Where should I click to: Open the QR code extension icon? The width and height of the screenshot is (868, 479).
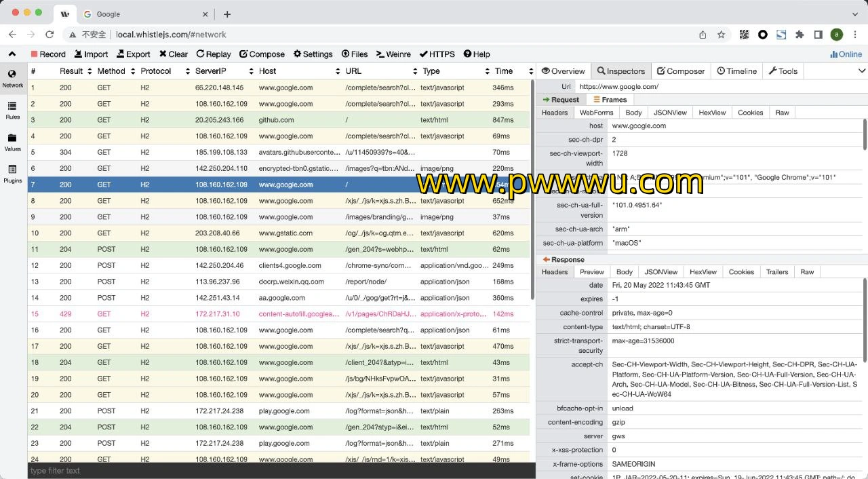coord(744,35)
